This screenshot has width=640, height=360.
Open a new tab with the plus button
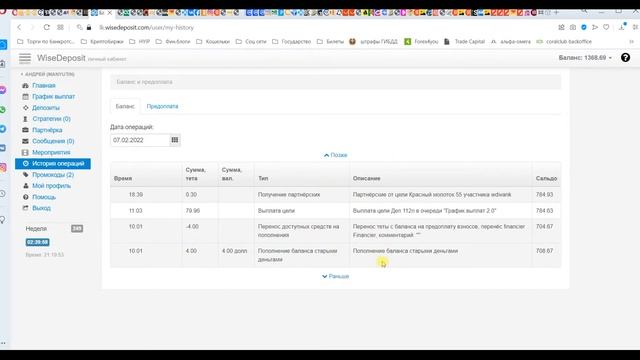(x=556, y=13)
